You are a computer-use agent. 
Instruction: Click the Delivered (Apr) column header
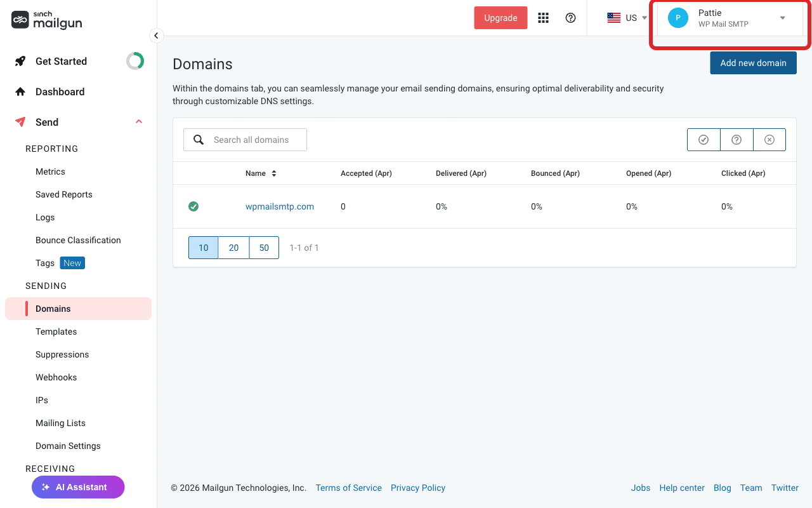click(461, 173)
